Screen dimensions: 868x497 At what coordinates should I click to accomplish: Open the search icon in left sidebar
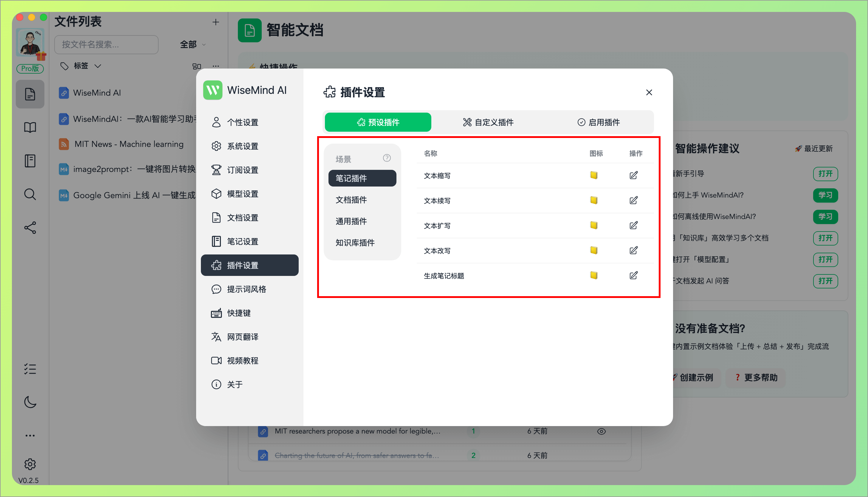pyautogui.click(x=30, y=194)
